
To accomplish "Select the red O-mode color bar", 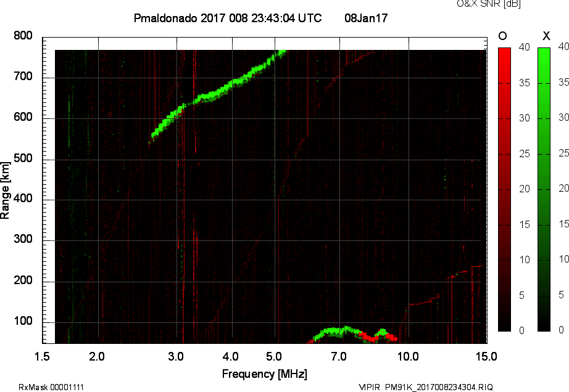I will (x=504, y=189).
